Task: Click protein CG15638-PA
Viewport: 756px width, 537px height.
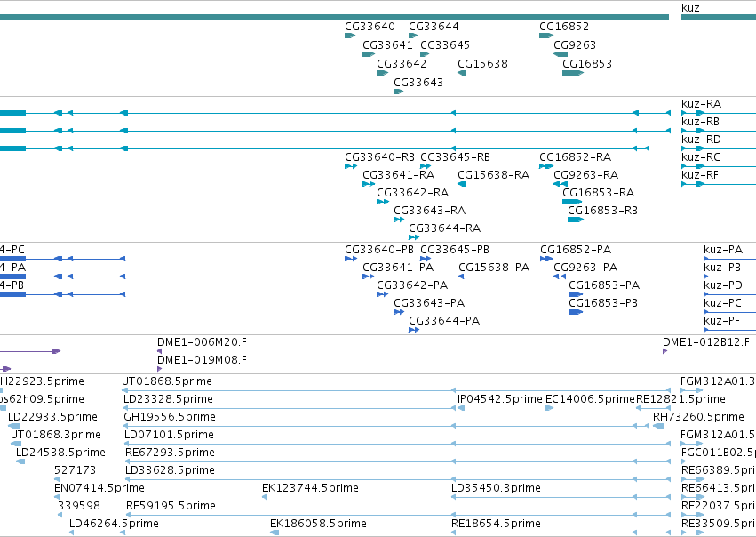Action: click(x=494, y=268)
